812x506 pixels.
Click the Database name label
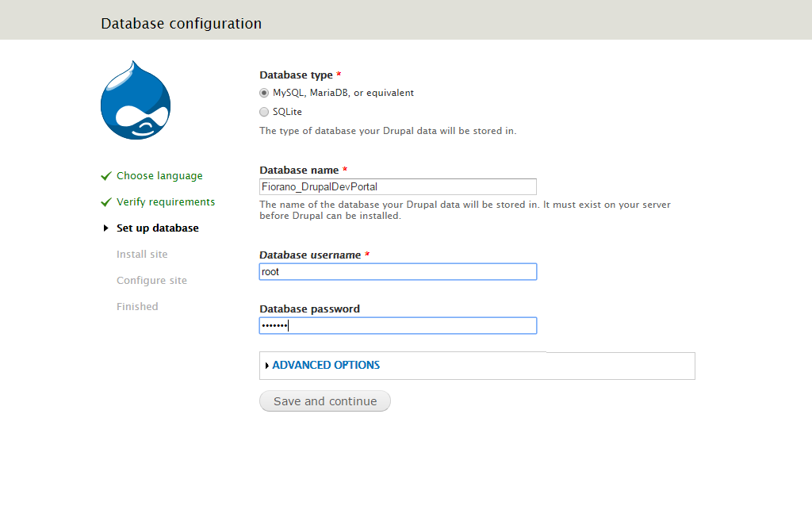[x=299, y=171]
